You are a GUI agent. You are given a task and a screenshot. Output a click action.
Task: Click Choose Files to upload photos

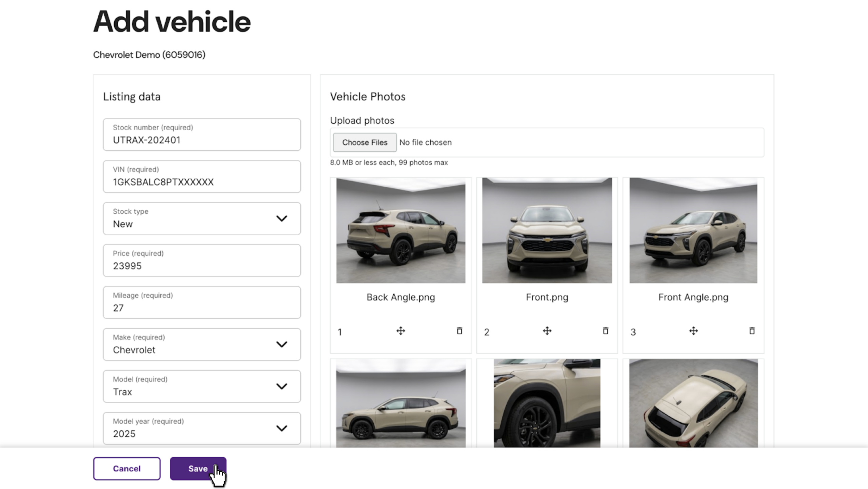coord(365,143)
